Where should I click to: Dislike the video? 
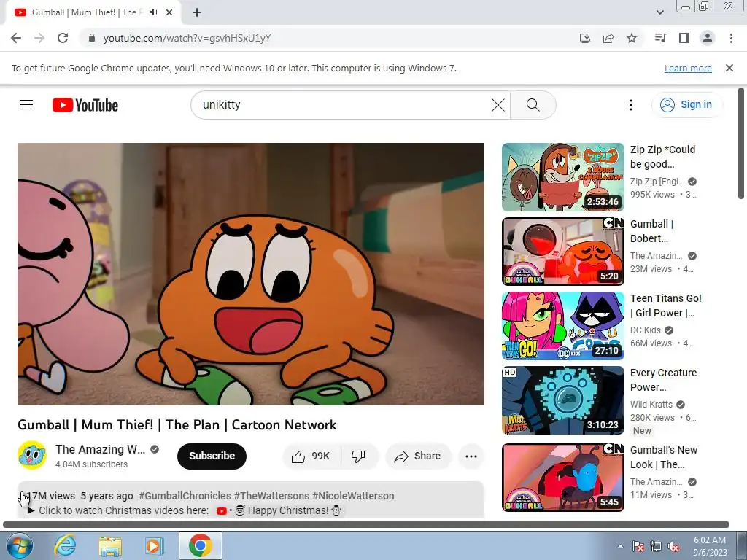point(359,456)
